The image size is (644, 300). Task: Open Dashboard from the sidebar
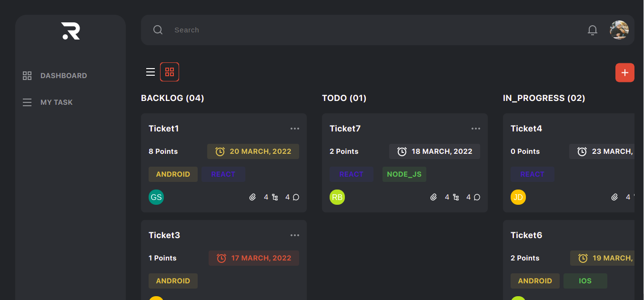click(x=64, y=75)
